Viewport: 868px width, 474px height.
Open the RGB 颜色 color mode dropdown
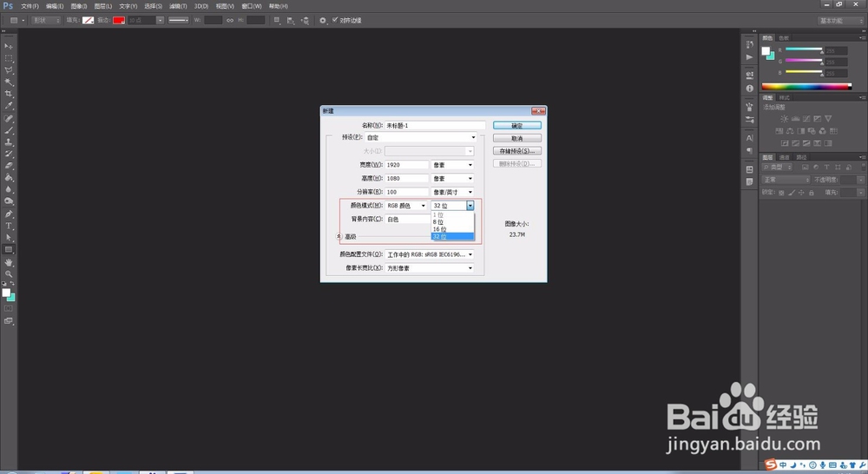coord(407,206)
